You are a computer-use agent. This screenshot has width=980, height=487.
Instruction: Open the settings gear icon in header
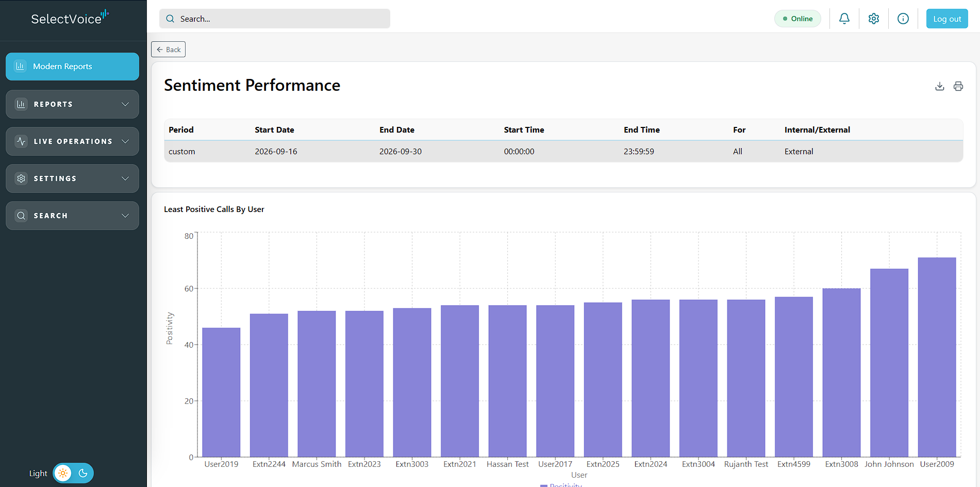(873, 19)
